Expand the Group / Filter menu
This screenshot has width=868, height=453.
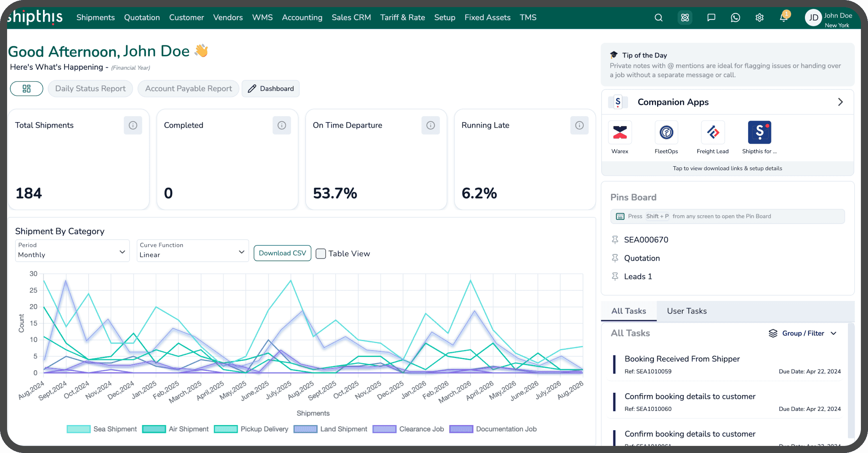(x=803, y=333)
